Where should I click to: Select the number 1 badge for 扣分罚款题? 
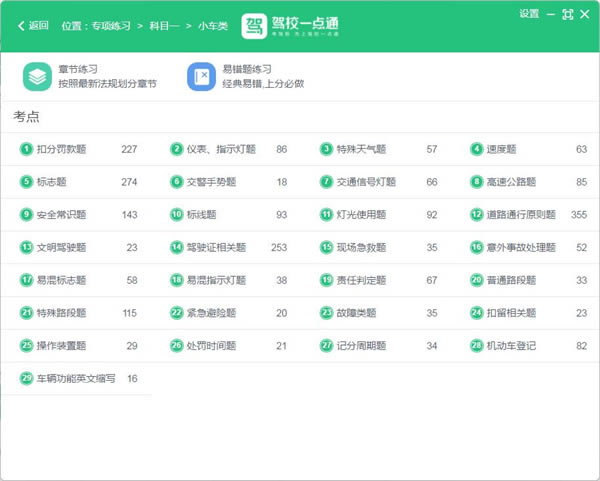pyautogui.click(x=26, y=150)
